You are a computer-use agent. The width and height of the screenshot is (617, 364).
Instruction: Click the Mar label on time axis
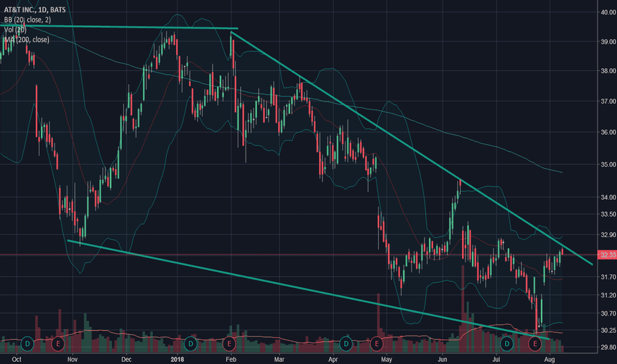click(279, 359)
